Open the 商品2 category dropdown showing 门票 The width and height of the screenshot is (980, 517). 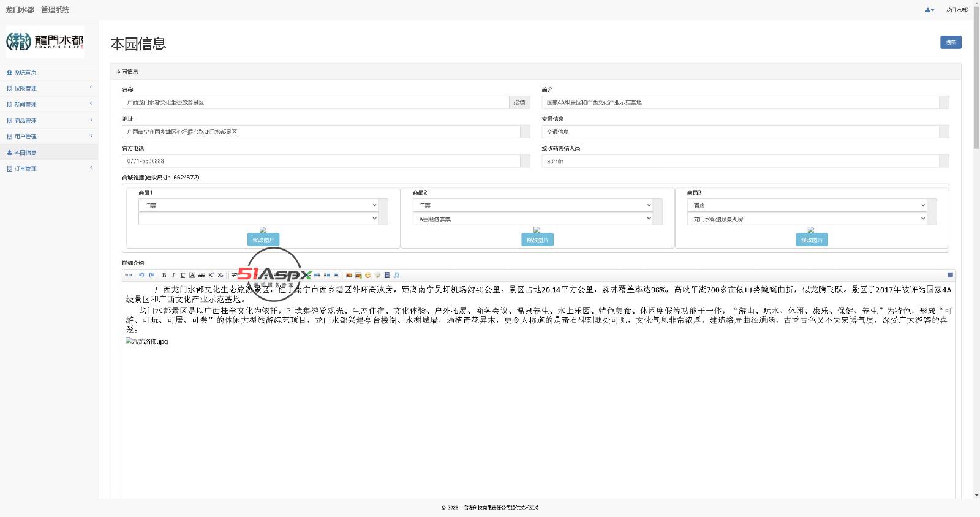[533, 205]
